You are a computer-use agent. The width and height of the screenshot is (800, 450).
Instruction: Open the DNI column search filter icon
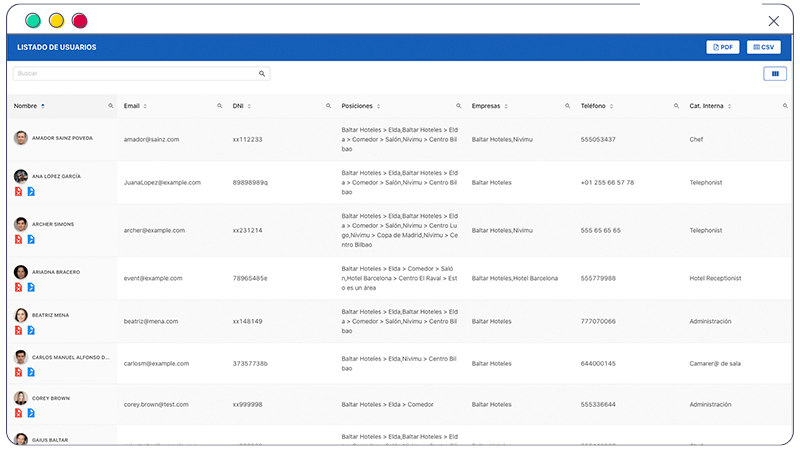329,106
